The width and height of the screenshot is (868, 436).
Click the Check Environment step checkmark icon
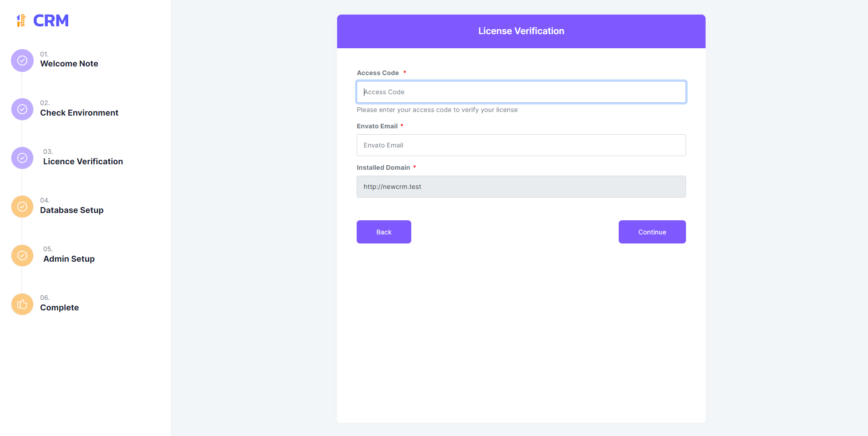click(x=22, y=109)
